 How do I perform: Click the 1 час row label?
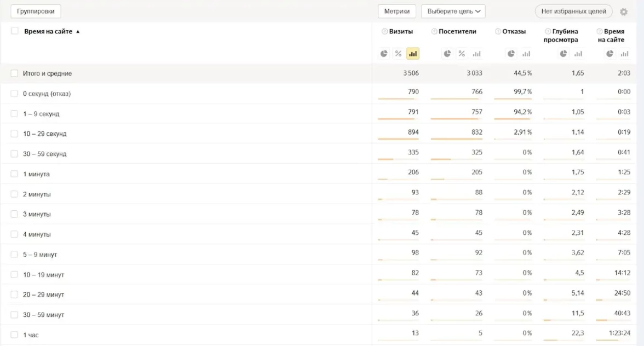[31, 335]
